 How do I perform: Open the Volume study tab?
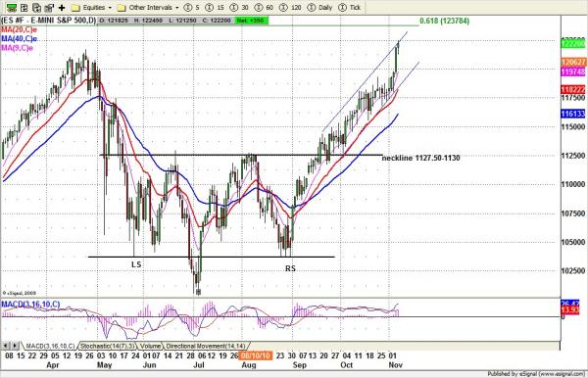[x=150, y=346]
